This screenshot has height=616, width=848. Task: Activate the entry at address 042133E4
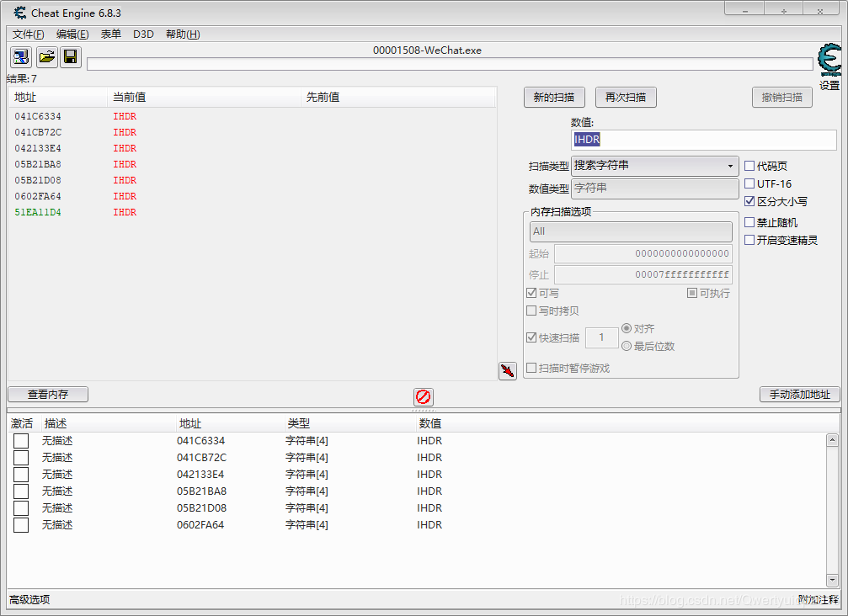click(21, 475)
